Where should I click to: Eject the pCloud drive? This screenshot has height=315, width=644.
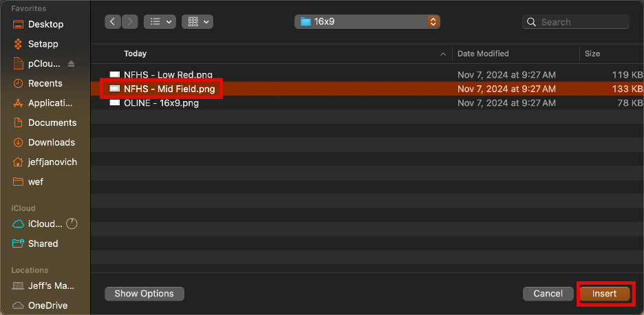pyautogui.click(x=72, y=64)
